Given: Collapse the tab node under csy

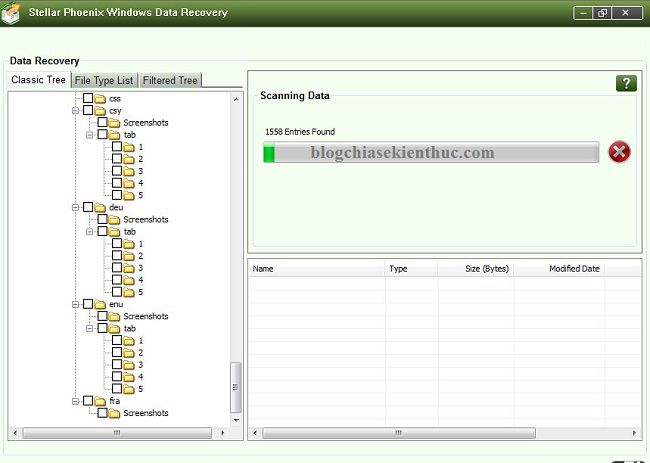Looking at the screenshot, I should pyautogui.click(x=90, y=135).
